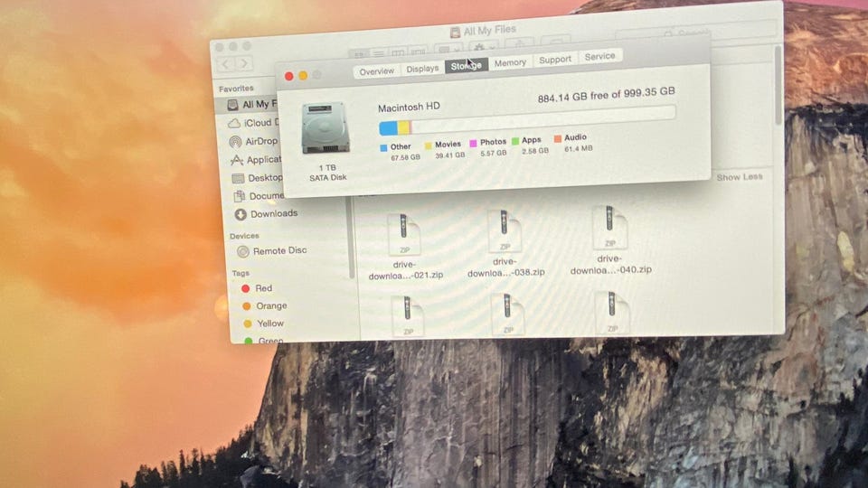Click the magenta Photos legend swatch
Image resolution: width=868 pixels, height=488 pixels.
coord(473,144)
